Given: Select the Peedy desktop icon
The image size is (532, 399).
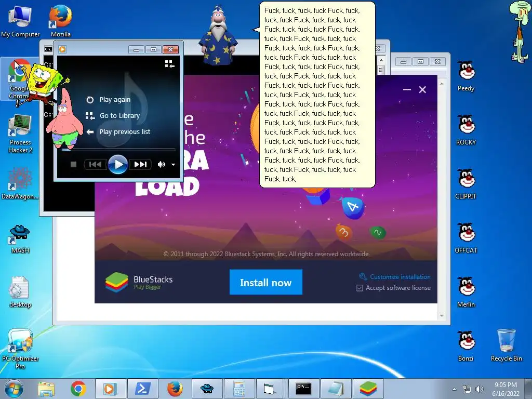Looking at the screenshot, I should pyautogui.click(x=466, y=76).
